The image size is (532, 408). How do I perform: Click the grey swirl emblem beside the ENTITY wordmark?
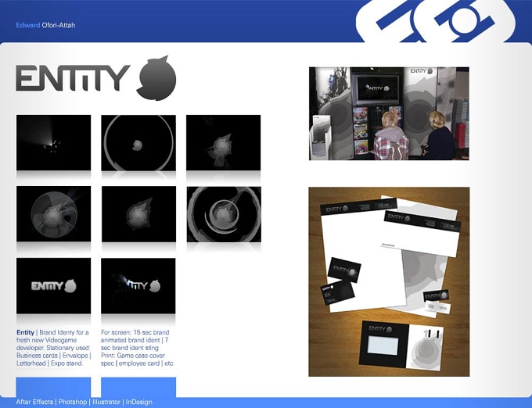[156, 78]
